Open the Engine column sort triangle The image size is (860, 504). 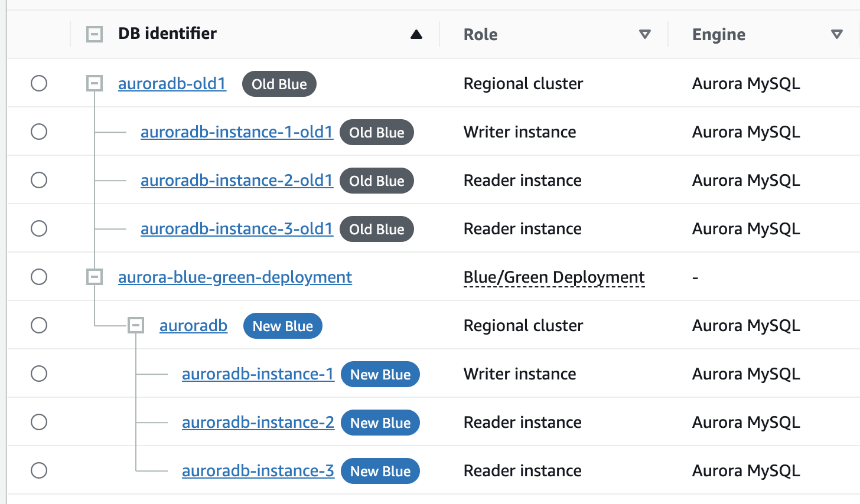coord(836,34)
